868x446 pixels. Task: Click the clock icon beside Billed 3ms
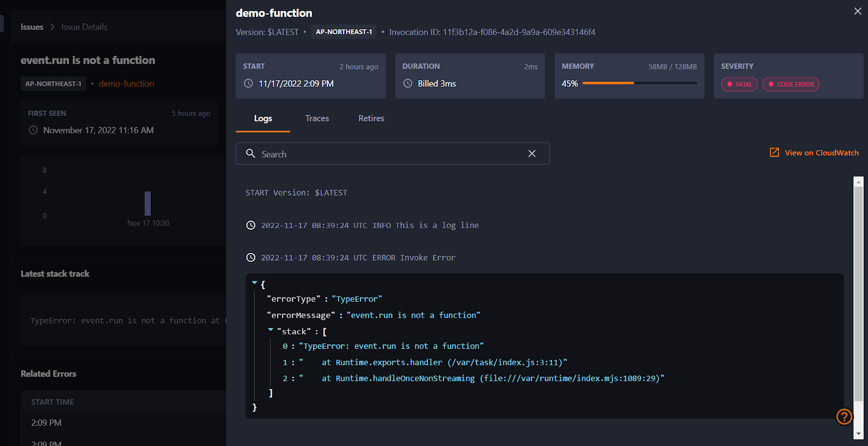click(x=408, y=83)
